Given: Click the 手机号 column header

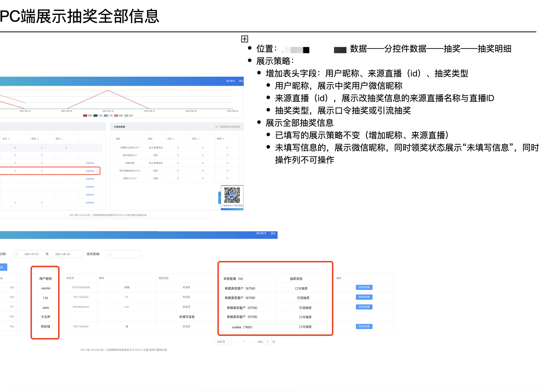Looking at the screenshot, I should (70, 278).
